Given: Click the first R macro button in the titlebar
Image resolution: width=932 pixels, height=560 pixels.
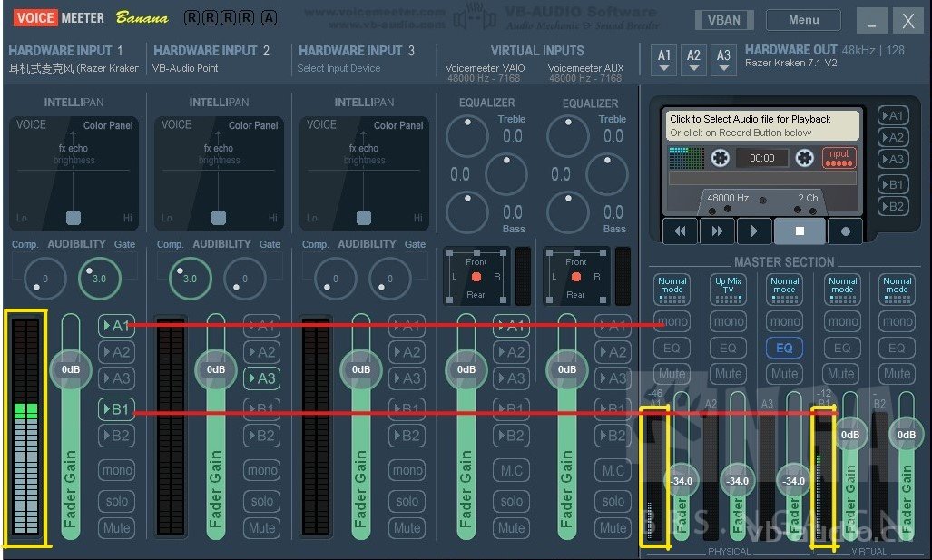Looking at the screenshot, I should tap(191, 16).
